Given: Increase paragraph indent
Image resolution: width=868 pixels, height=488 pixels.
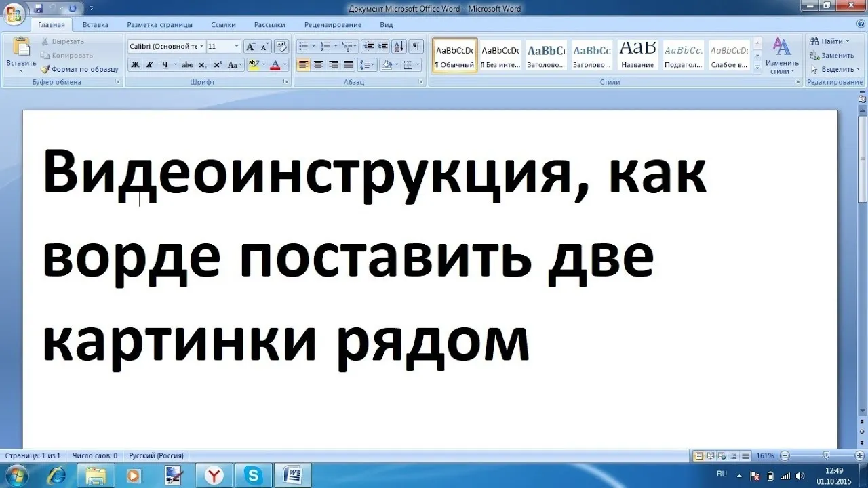Looking at the screenshot, I should pos(383,47).
